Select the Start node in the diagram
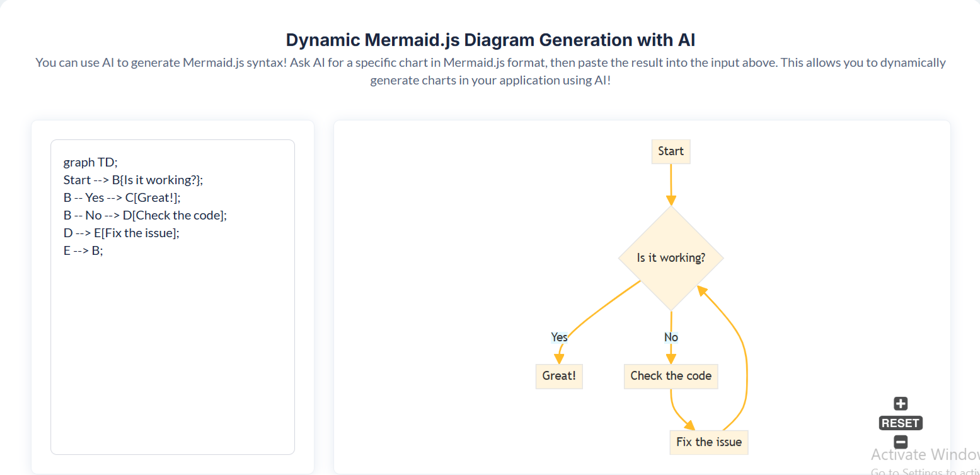 click(x=671, y=151)
